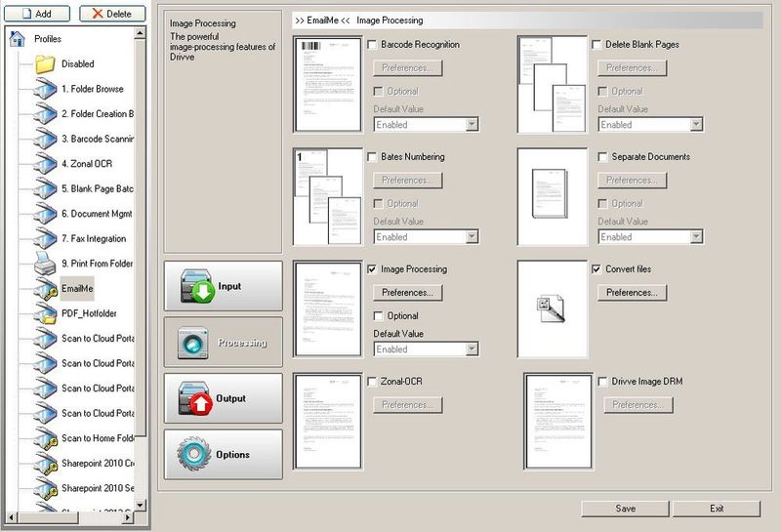Open the Delete Blank Pages thumbnail

553,85
